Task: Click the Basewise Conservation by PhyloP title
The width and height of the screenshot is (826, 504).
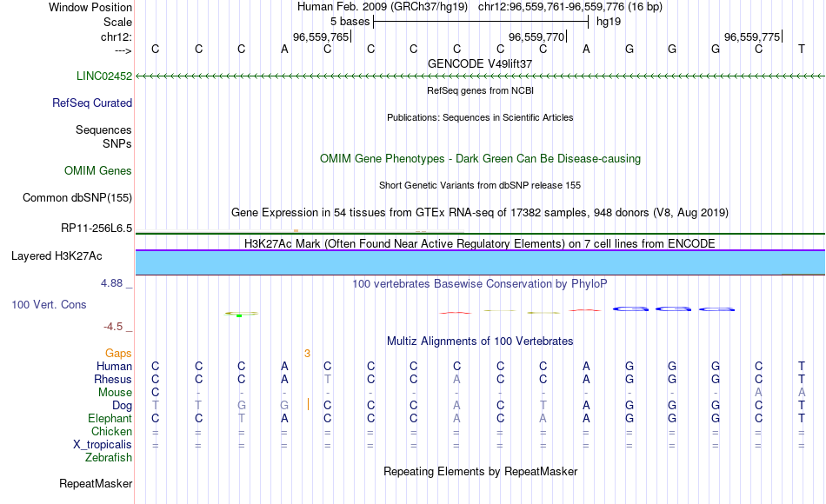Action: click(x=480, y=284)
